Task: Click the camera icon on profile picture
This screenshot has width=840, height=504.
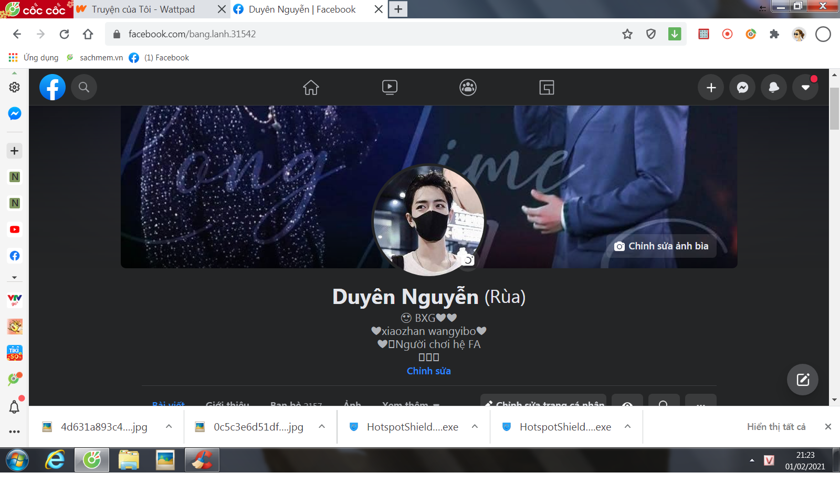Action: click(x=466, y=258)
